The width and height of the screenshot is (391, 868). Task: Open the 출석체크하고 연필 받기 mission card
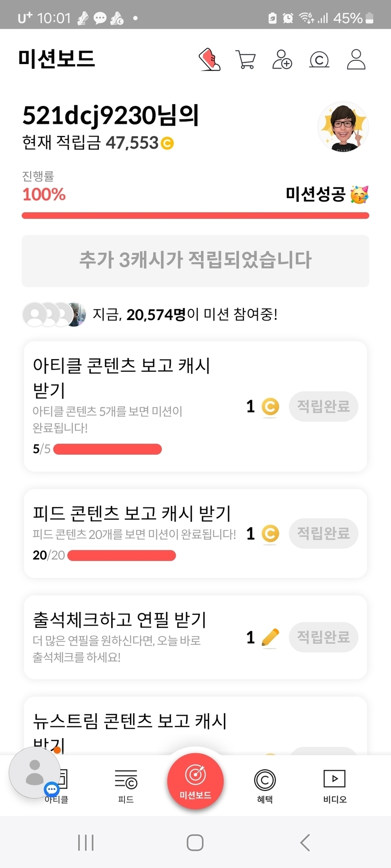click(x=132, y=636)
